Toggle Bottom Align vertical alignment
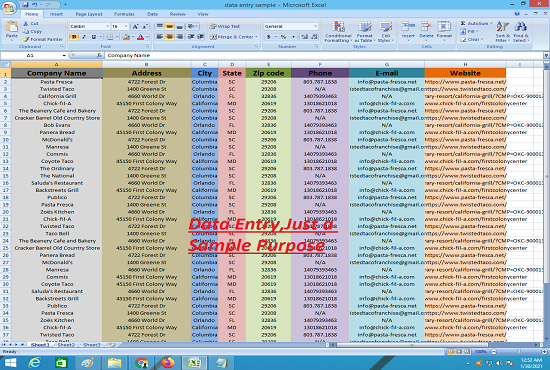Viewport: 550px width, 370px height. (179, 26)
